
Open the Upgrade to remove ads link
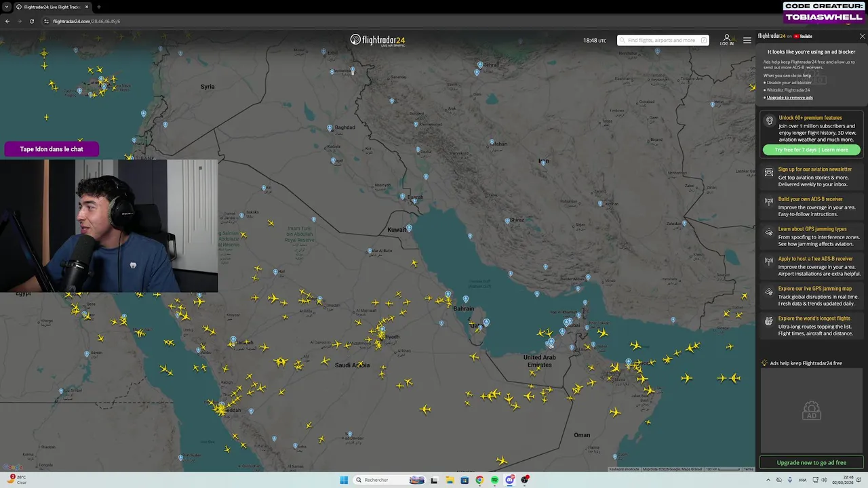coord(789,98)
